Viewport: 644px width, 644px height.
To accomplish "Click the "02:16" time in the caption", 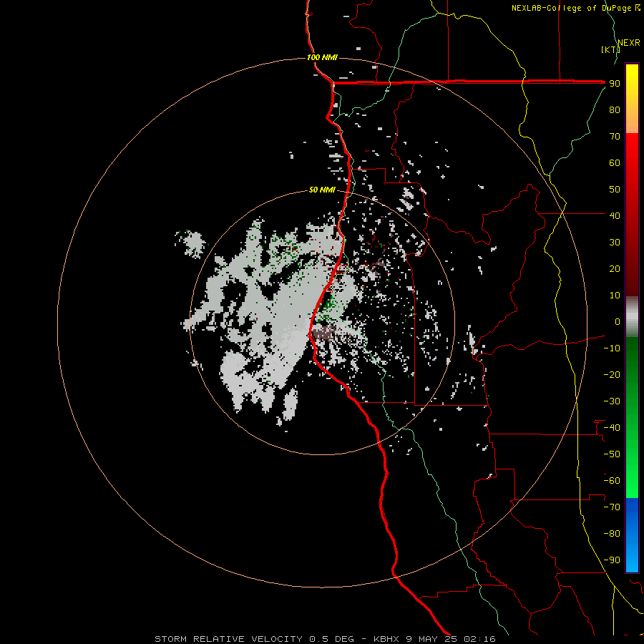I will point(479,639).
